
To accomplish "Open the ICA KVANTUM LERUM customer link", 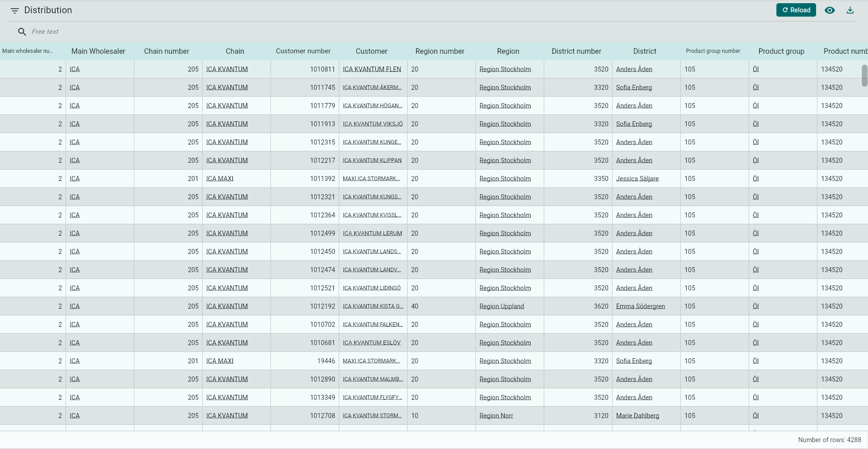I will pos(373,233).
